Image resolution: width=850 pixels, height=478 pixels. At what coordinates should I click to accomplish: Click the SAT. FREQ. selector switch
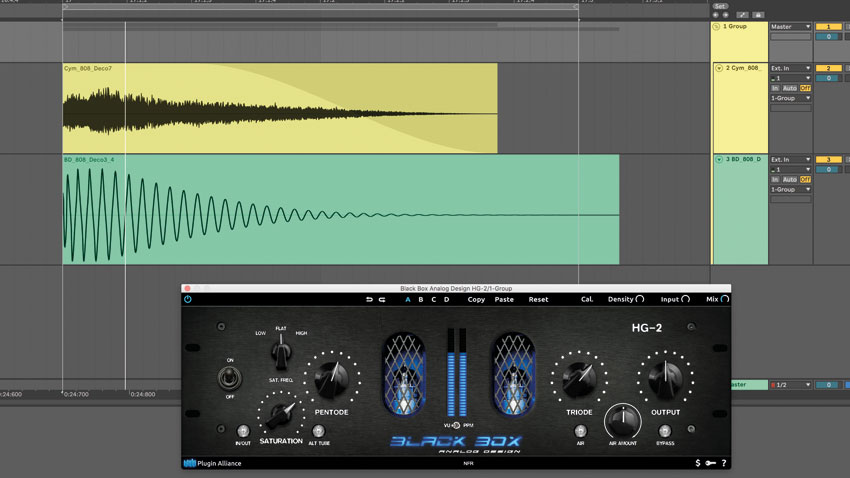click(x=281, y=352)
